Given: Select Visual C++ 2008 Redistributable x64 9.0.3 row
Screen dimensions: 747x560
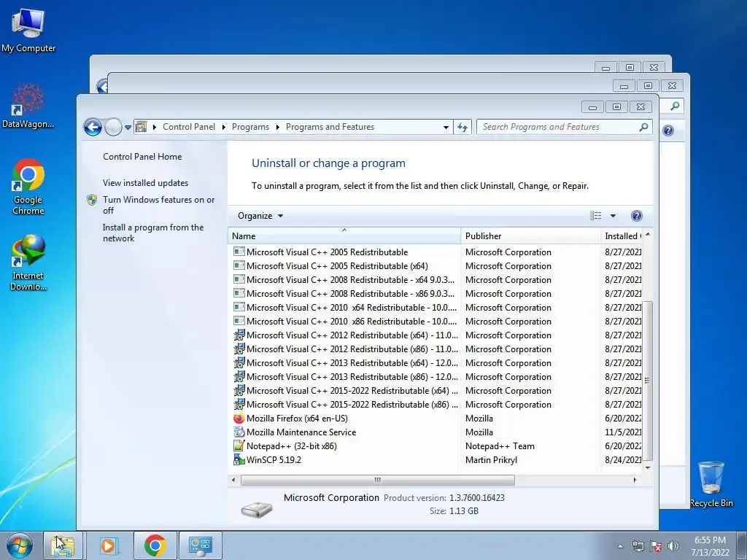Looking at the screenshot, I should pos(350,279).
